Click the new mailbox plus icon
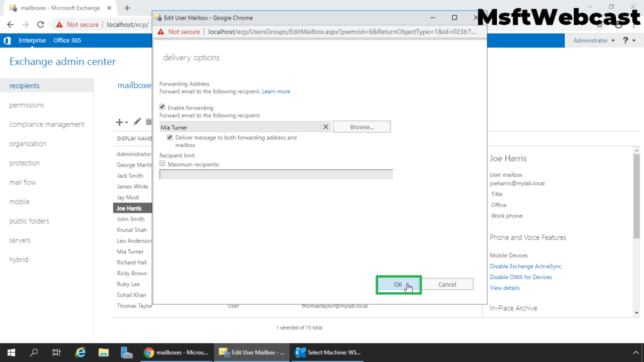 (x=119, y=122)
